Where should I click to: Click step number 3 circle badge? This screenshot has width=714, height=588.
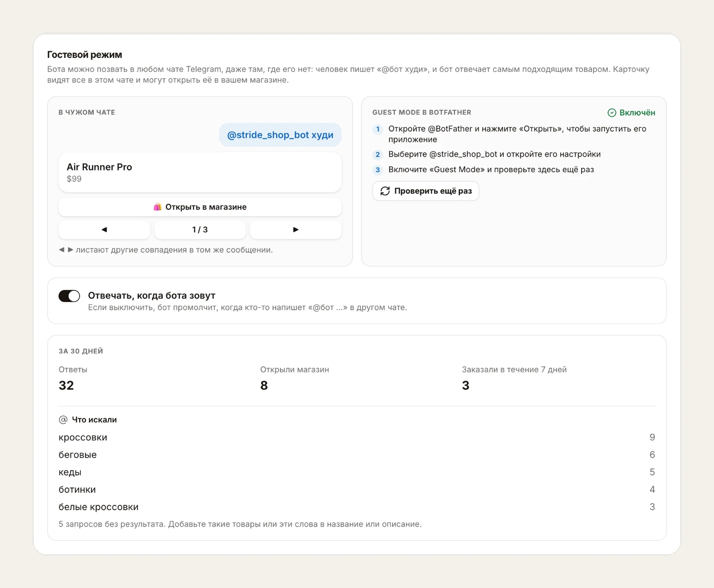coord(378,170)
